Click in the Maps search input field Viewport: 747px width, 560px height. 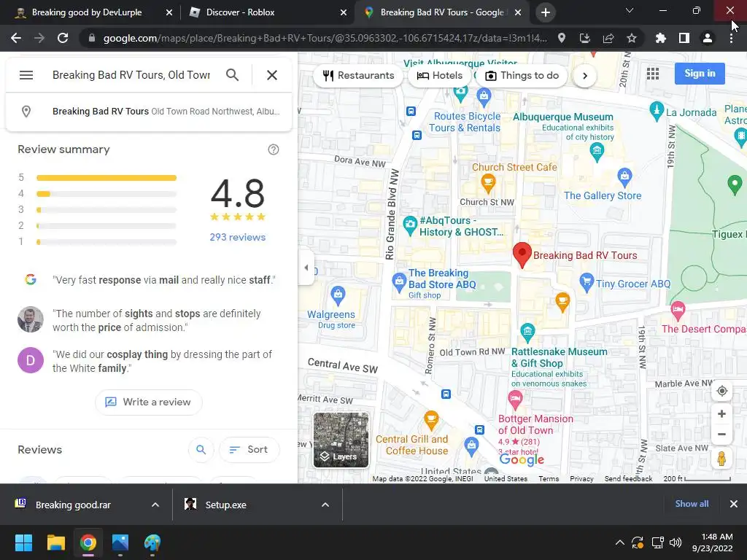(131, 75)
